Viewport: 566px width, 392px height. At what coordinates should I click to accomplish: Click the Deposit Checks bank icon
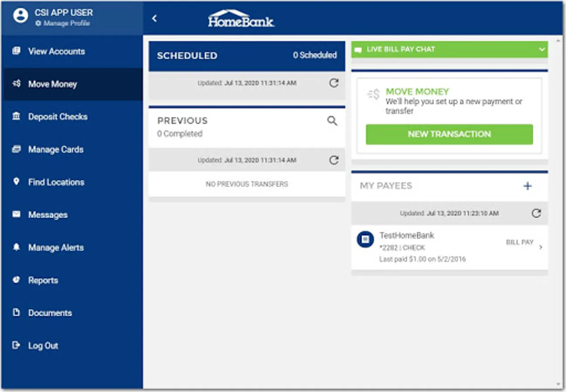click(16, 116)
